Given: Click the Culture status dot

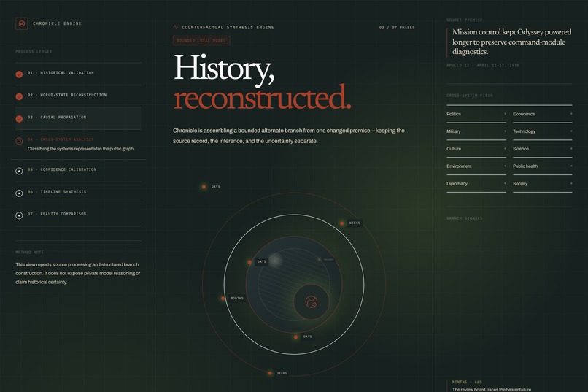Looking at the screenshot, I should [x=505, y=148].
